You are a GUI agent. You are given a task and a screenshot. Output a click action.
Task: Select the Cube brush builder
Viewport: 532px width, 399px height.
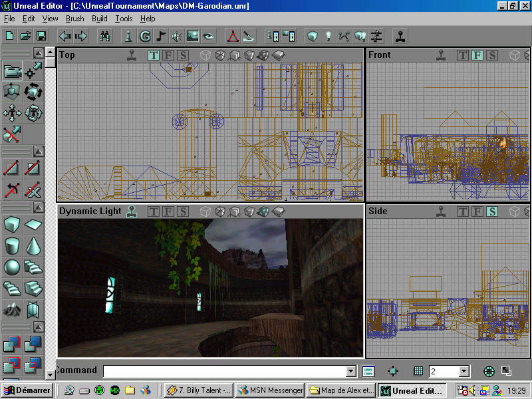pyautogui.click(x=11, y=225)
